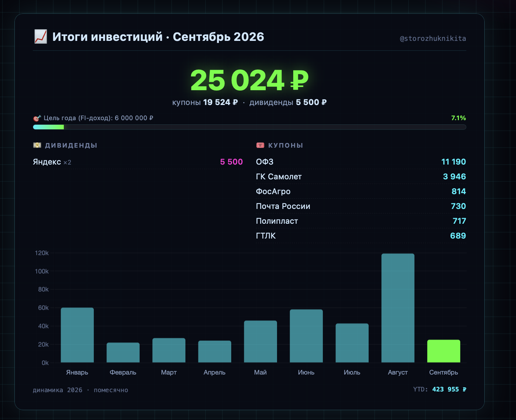516x420 pixels.
Task: Click the ГК Самолет row name
Action: pos(279,177)
